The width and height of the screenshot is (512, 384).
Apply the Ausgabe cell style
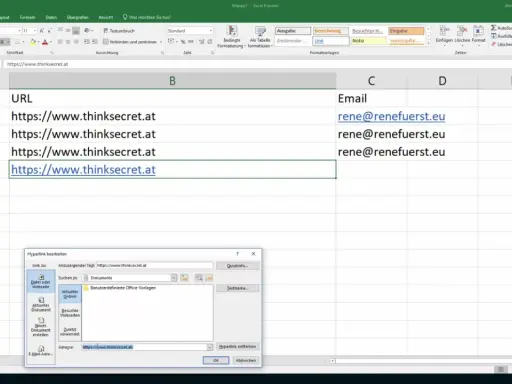point(293,31)
